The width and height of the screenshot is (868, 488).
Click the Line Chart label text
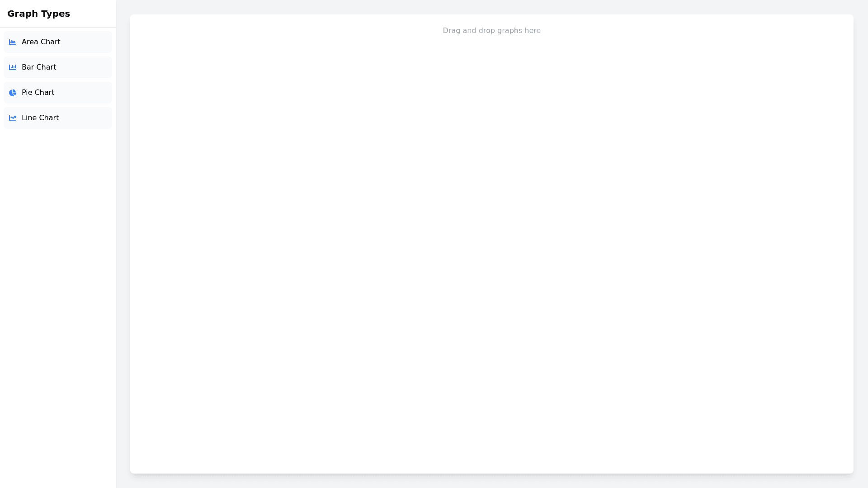[40, 117]
